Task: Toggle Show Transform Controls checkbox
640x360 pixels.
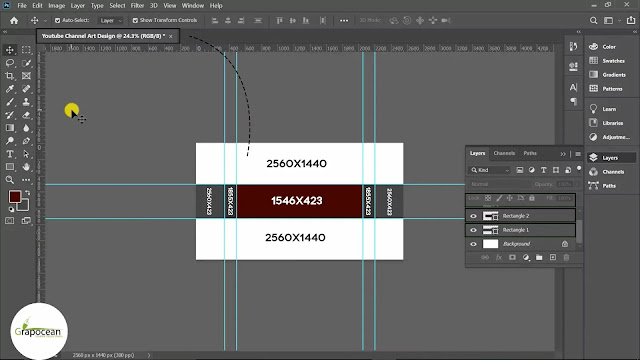Action: [135, 20]
